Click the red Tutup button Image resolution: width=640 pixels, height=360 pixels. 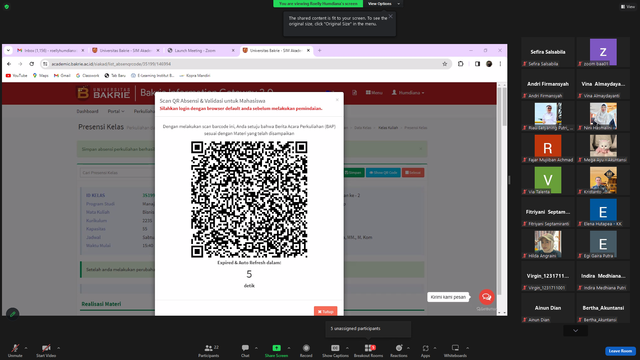(325, 311)
